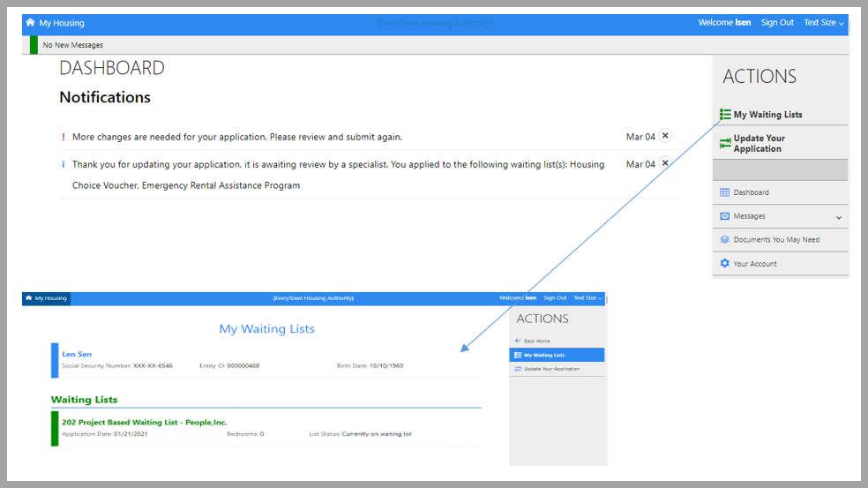The image size is (868, 488).
Task: Expand the Text Size dropdown in top bar
Action: [823, 23]
